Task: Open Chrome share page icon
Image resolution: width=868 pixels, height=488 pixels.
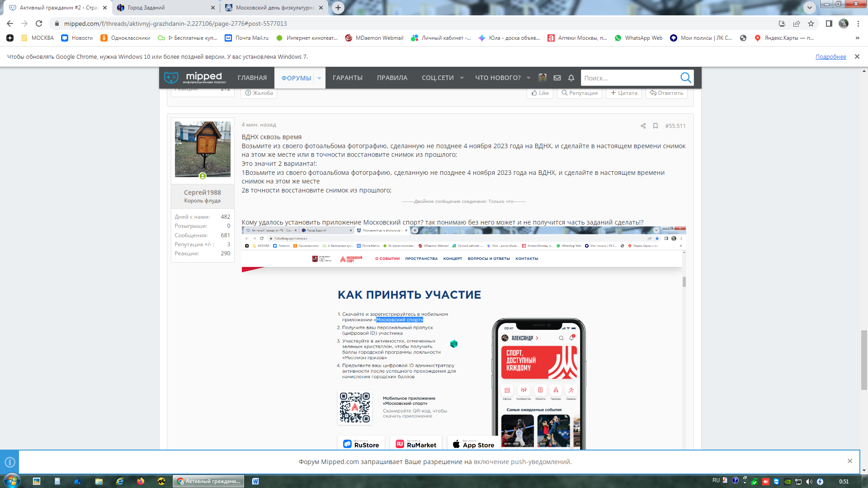Action: [797, 23]
